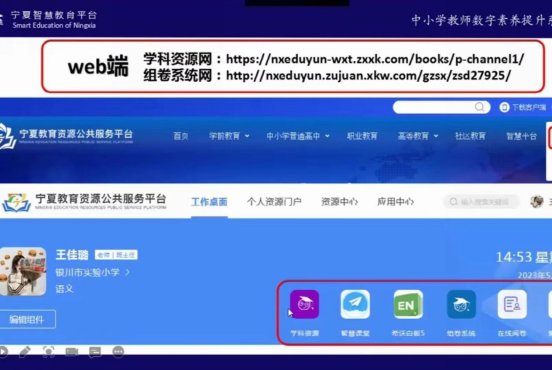
Task: Open the chat bubble icon in bottom toolbar
Action: point(95,351)
